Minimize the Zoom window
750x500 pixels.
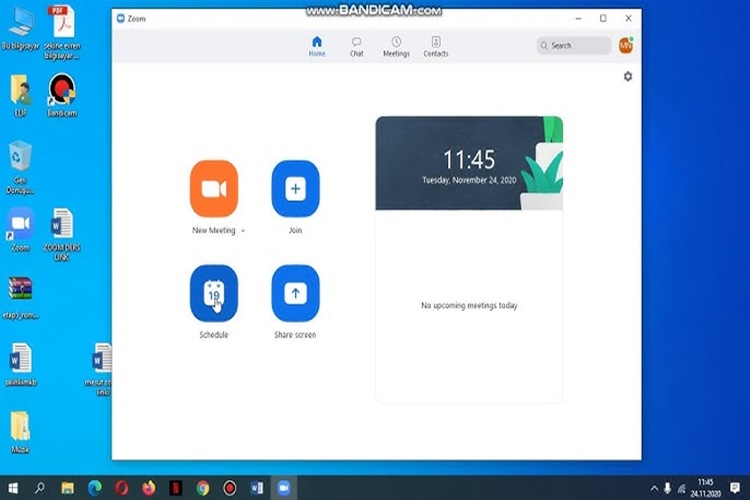click(x=578, y=18)
